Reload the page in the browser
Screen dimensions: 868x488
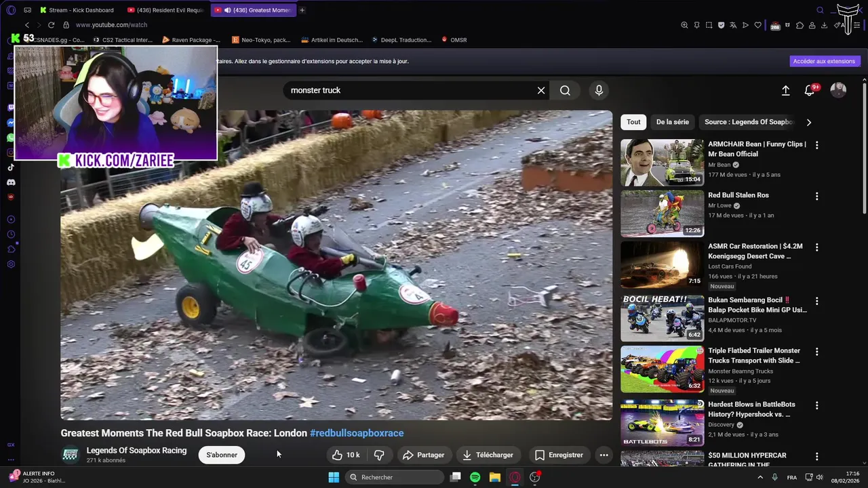51,25
